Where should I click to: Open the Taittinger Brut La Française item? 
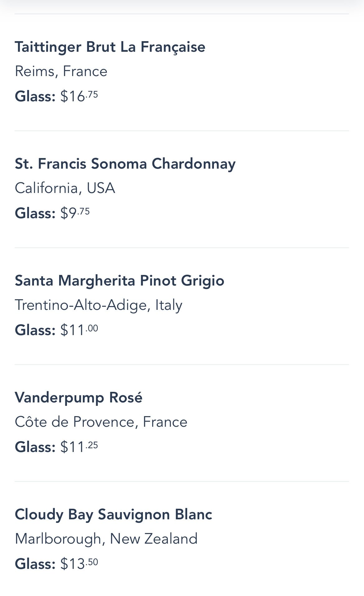click(x=110, y=47)
